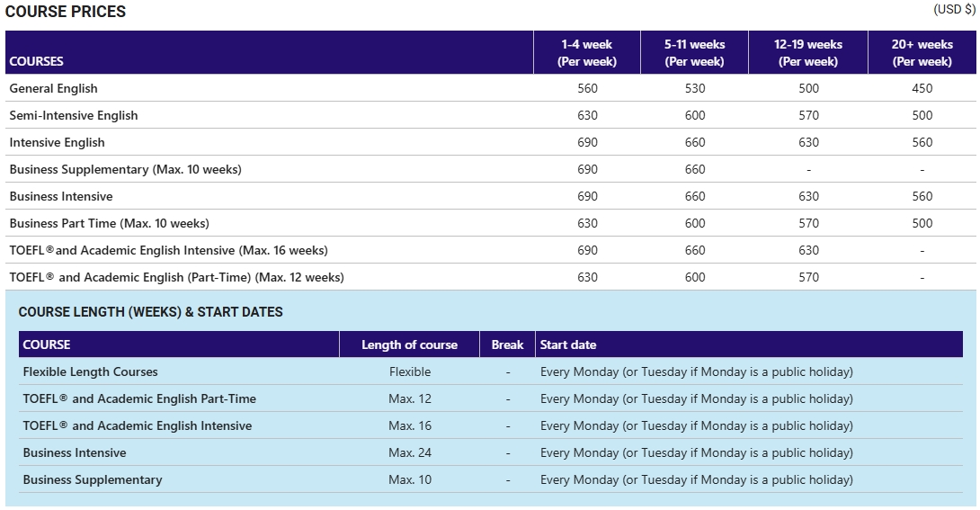Viewport: 980px width, 510px height.
Task: Click the 560 price for General English
Action: (x=587, y=88)
